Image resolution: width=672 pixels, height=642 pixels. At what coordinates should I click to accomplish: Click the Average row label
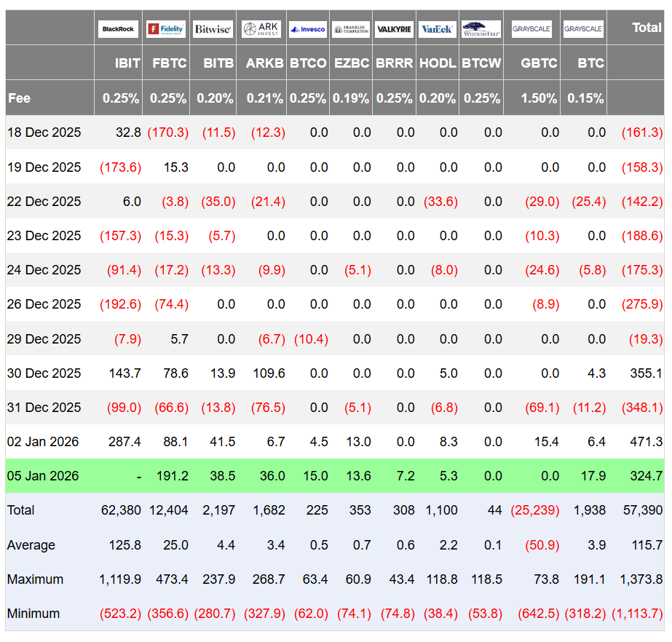click(x=31, y=545)
